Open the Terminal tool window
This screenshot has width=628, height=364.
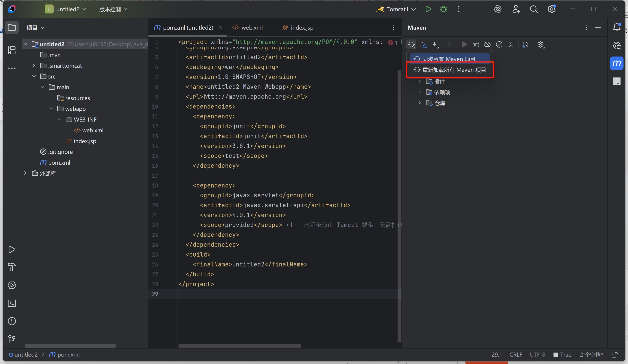click(x=12, y=303)
